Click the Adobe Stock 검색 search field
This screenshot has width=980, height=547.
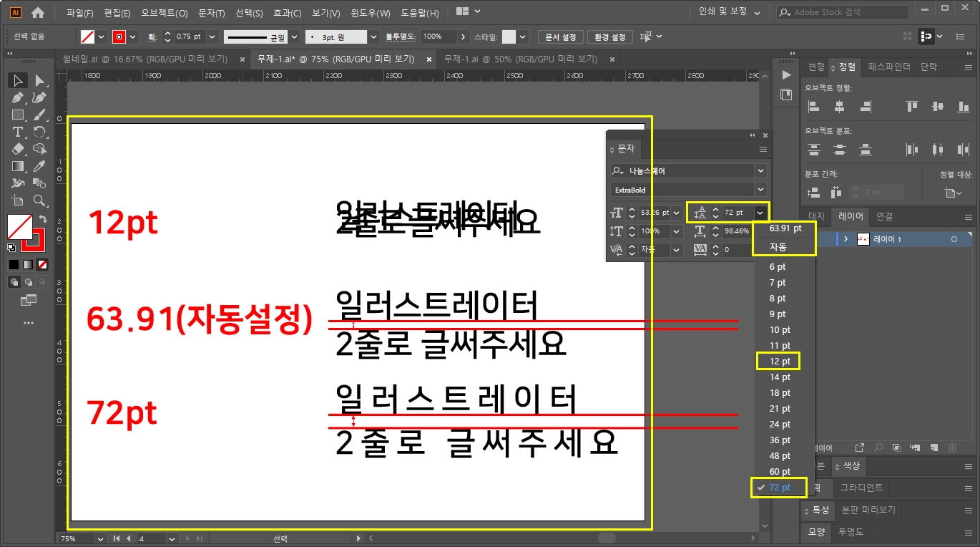coord(842,12)
